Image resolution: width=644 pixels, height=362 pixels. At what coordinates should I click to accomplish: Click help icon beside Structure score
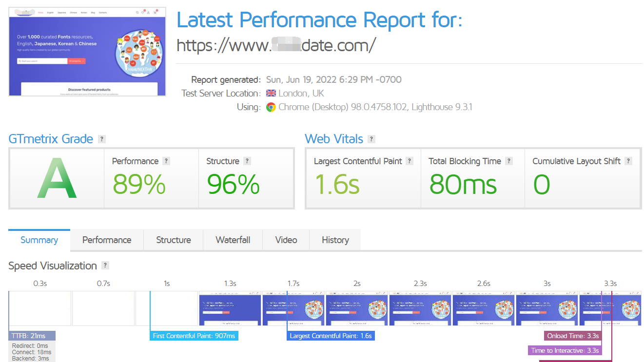point(247,161)
